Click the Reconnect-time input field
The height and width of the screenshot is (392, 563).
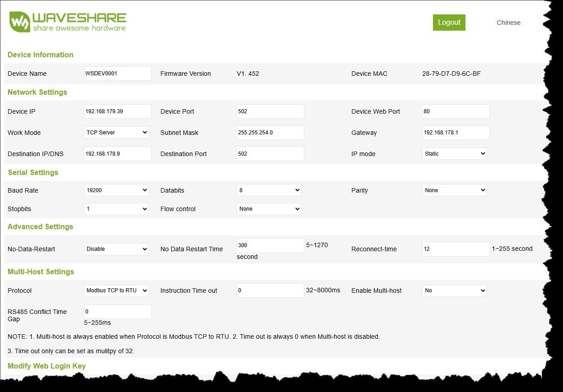(x=456, y=249)
